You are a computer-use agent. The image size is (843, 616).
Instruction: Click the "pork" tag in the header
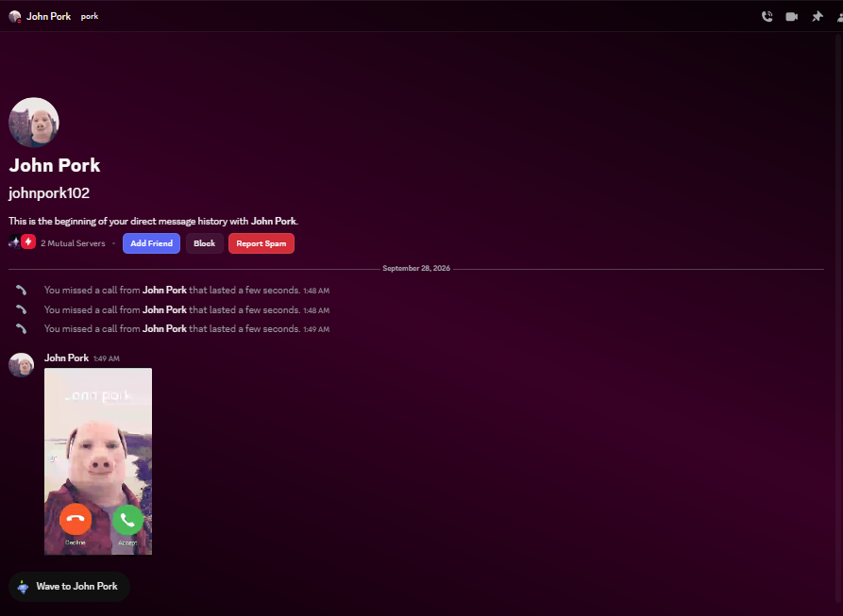[90, 17]
